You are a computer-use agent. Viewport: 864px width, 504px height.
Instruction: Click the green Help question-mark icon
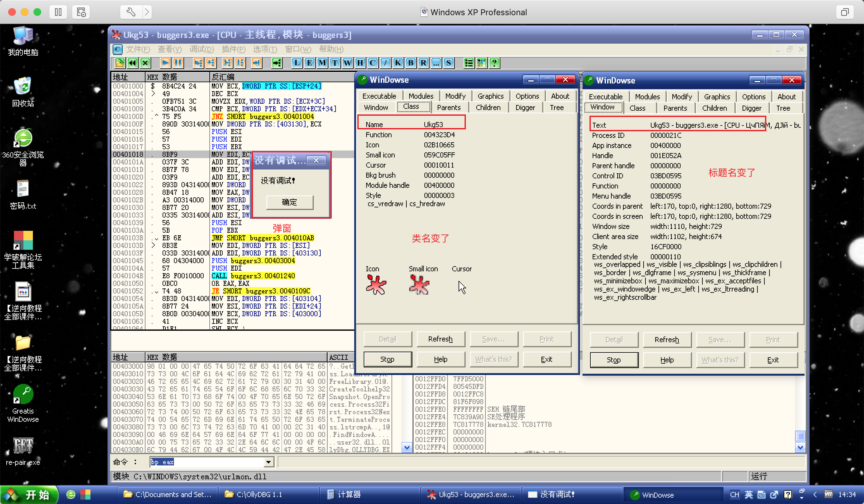[x=494, y=63]
